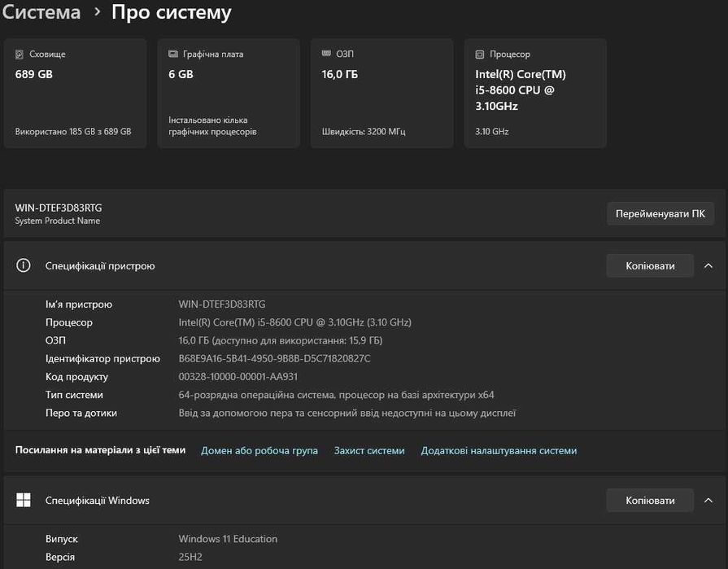Select RAM value 16,0 ГБ (доступно для використання

click(x=281, y=340)
